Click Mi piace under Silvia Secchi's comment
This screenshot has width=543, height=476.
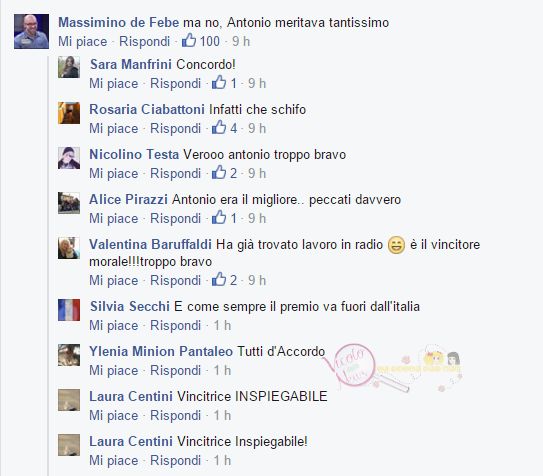tap(114, 325)
